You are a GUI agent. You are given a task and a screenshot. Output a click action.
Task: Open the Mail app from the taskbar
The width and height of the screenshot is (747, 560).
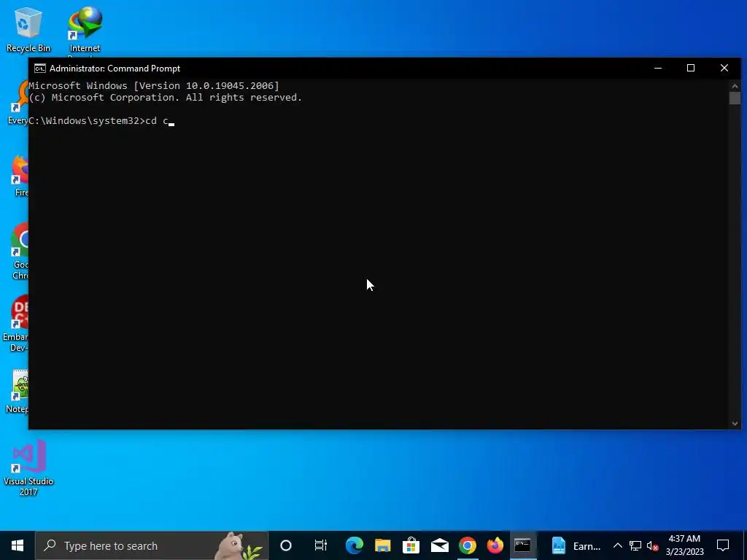click(x=439, y=545)
